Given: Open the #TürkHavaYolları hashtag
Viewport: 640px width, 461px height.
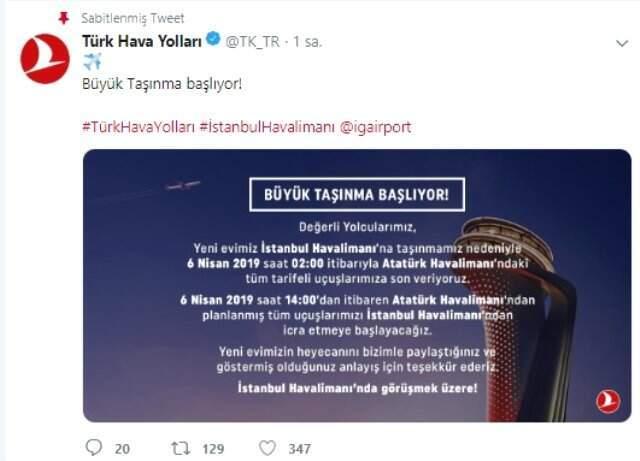Looking at the screenshot, I should 138,127.
